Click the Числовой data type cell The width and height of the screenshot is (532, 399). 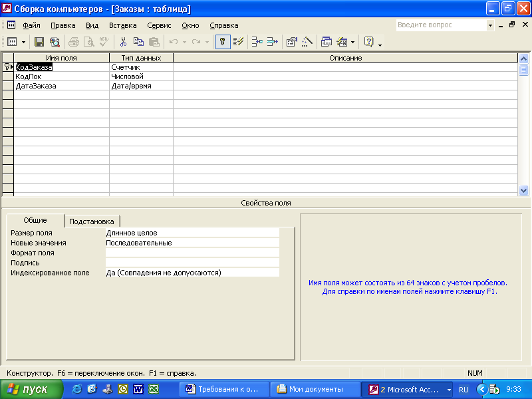coord(141,76)
